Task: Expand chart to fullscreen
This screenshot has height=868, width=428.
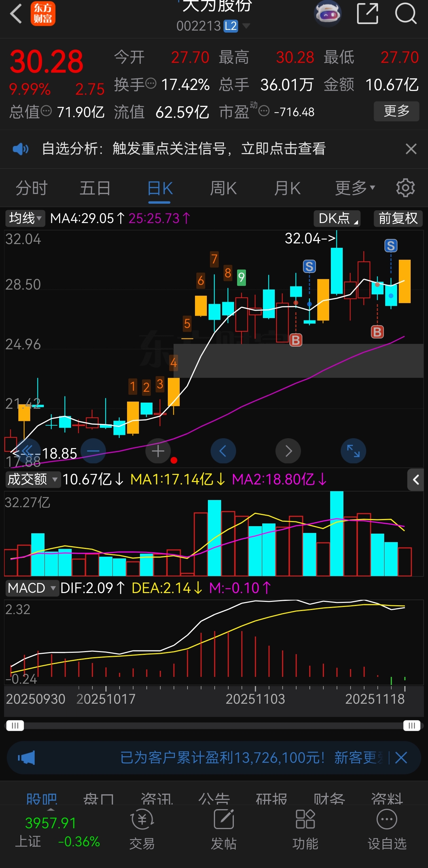Action: pos(353,451)
